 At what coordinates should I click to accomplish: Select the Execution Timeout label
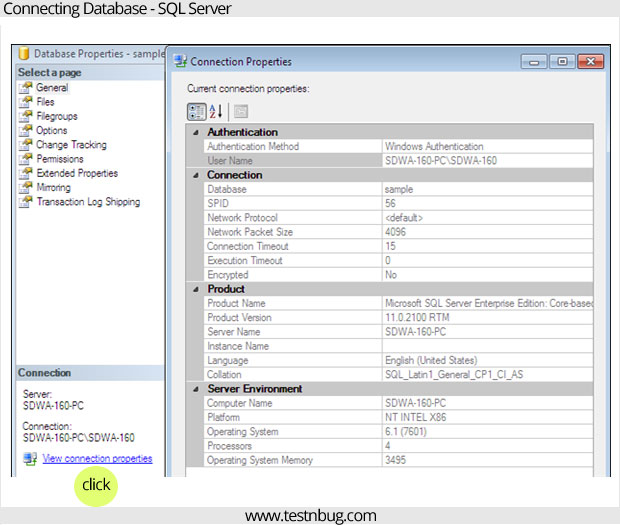245,260
